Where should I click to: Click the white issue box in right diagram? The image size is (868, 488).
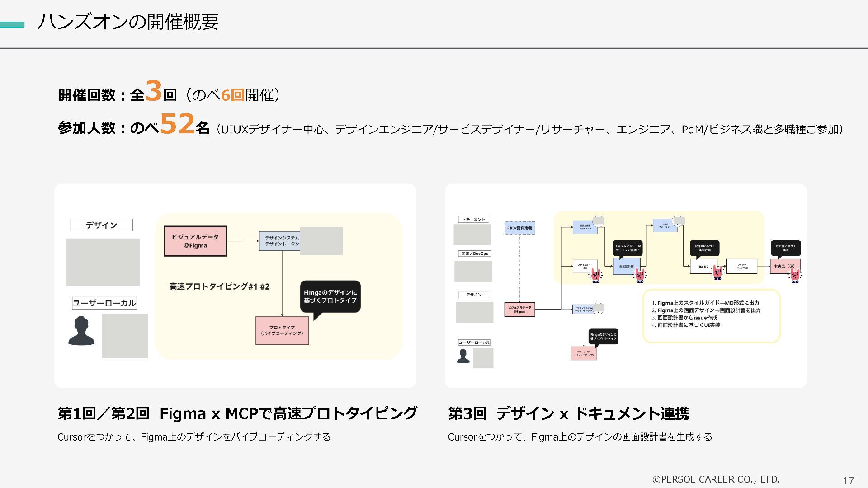click(x=702, y=266)
